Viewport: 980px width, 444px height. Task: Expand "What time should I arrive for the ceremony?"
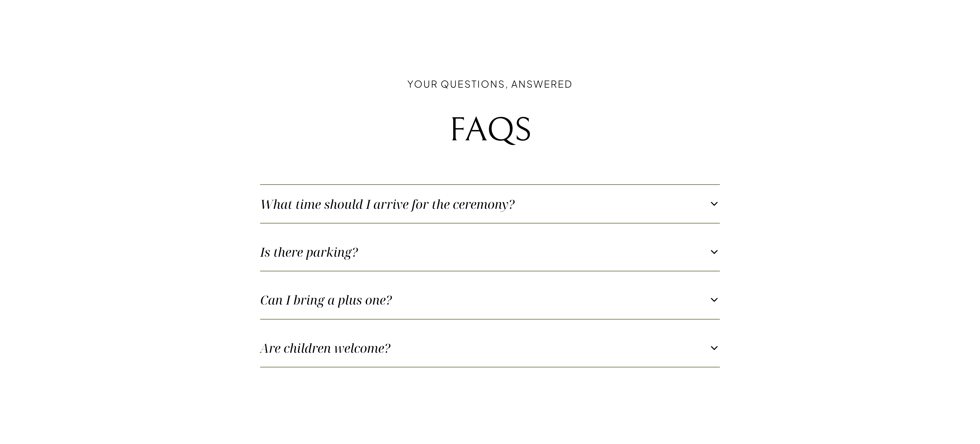pos(490,204)
